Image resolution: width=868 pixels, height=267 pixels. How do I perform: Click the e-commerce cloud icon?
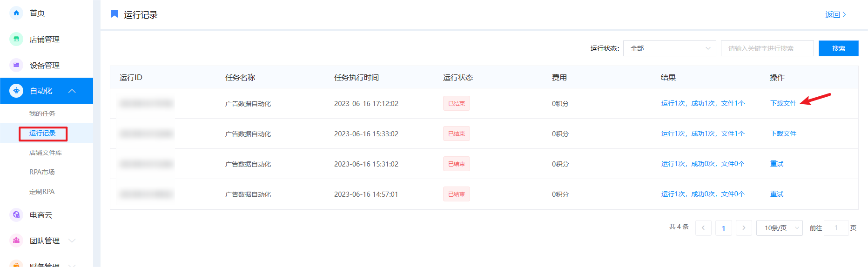click(x=16, y=215)
